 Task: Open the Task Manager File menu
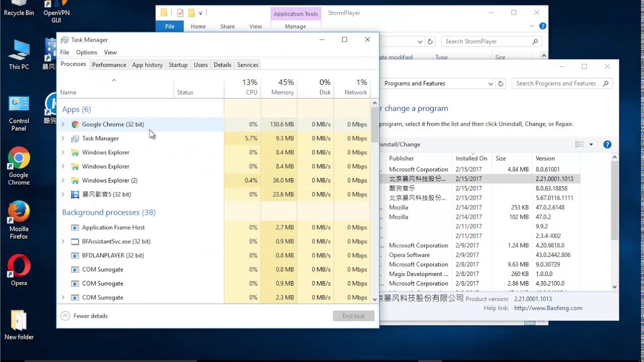click(65, 52)
